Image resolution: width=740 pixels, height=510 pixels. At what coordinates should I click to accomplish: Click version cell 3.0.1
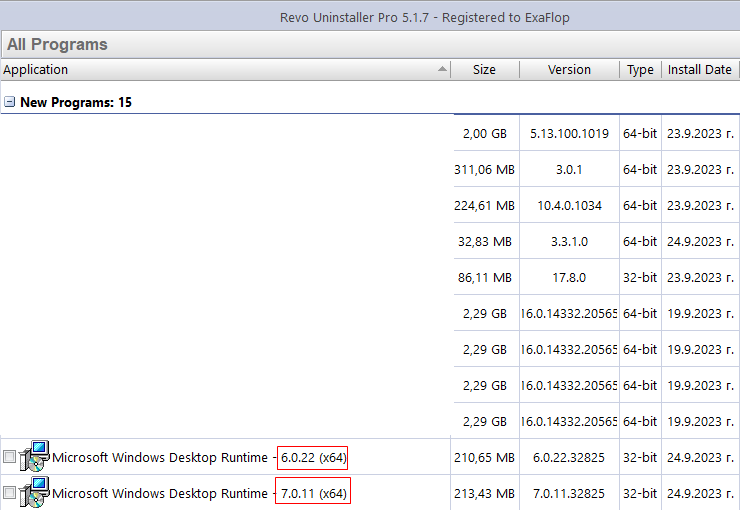(569, 169)
